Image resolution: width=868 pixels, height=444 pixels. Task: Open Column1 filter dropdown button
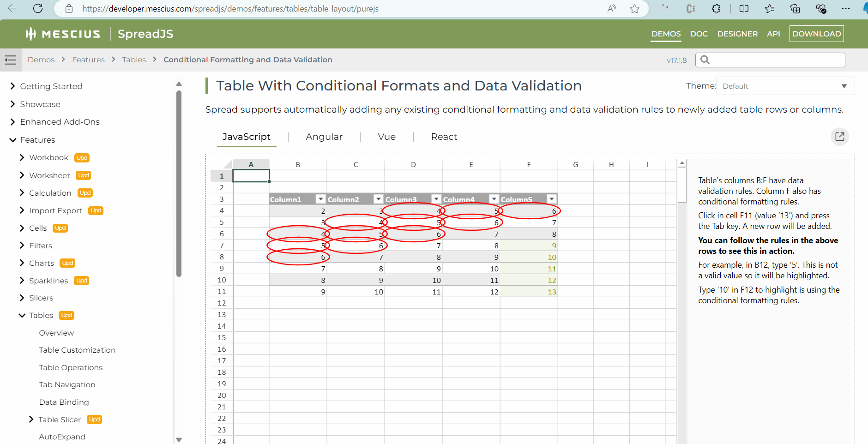[321, 199]
